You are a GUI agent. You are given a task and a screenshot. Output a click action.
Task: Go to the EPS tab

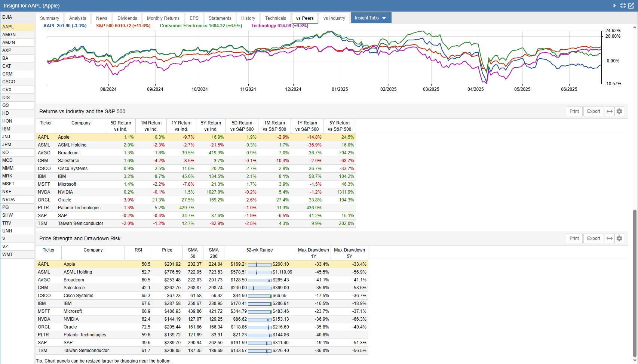pos(194,18)
